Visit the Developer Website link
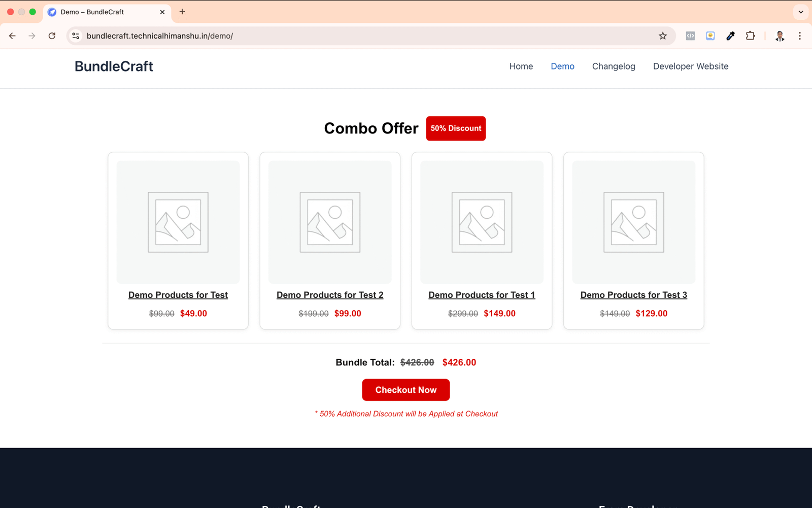This screenshot has width=812, height=508. pos(690,66)
